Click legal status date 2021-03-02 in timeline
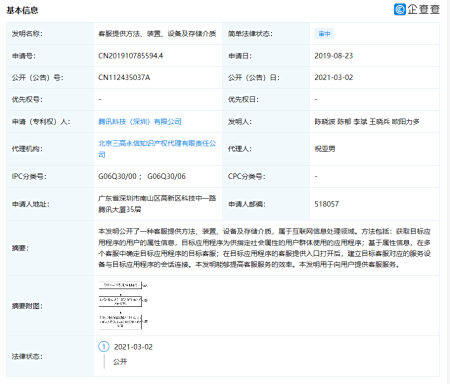 (x=133, y=347)
